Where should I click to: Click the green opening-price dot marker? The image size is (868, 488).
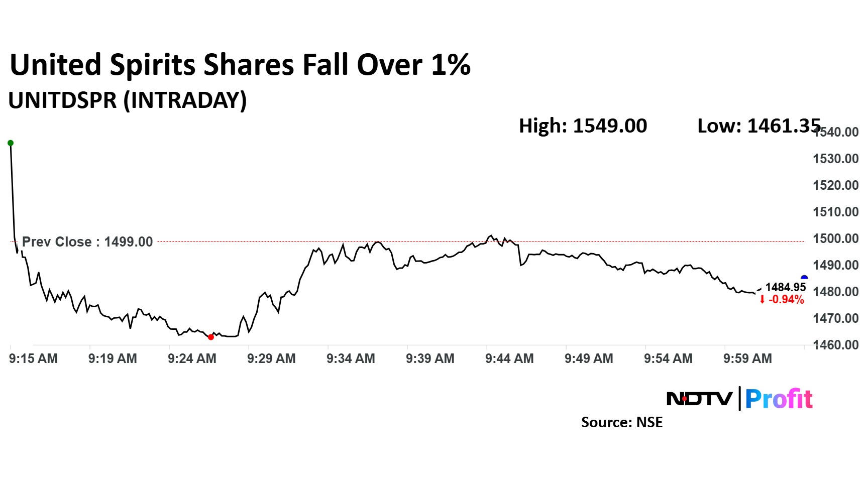(11, 143)
